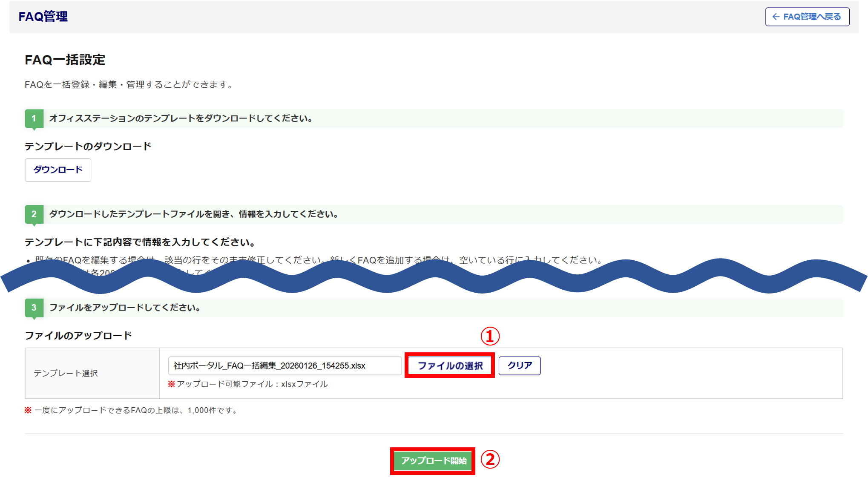Viewport: 868px width, 504px height.
Task: Click the step 3 upload instruction banner
Action: [125, 308]
